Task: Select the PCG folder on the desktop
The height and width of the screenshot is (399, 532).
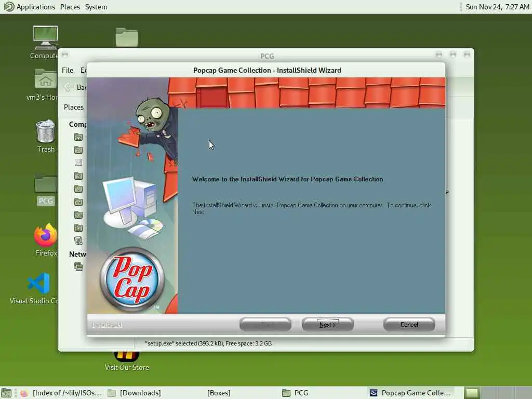Action: (46, 189)
